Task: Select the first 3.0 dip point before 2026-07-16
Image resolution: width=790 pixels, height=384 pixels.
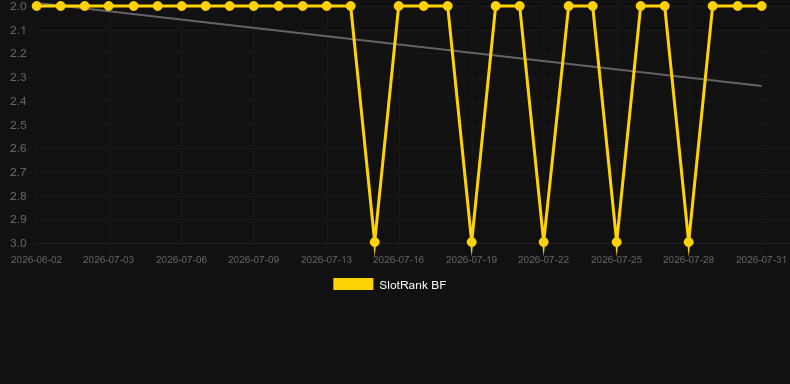Action: pos(374,242)
